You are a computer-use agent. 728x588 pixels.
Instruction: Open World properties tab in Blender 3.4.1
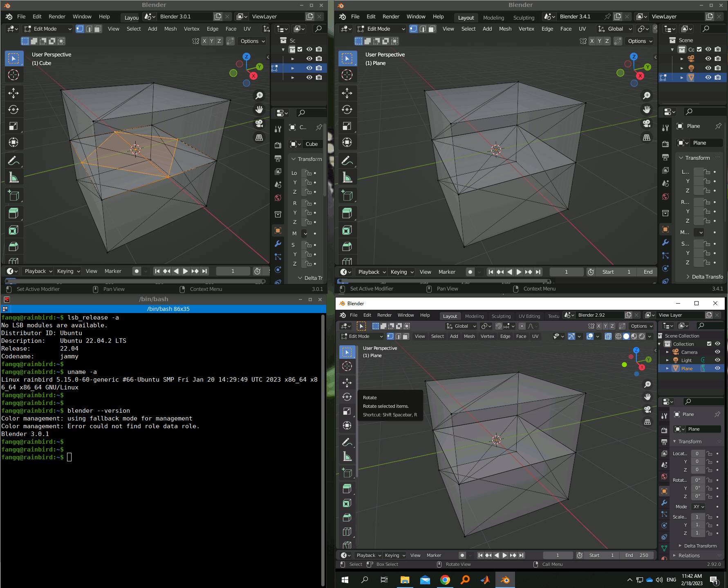pyautogui.click(x=665, y=197)
